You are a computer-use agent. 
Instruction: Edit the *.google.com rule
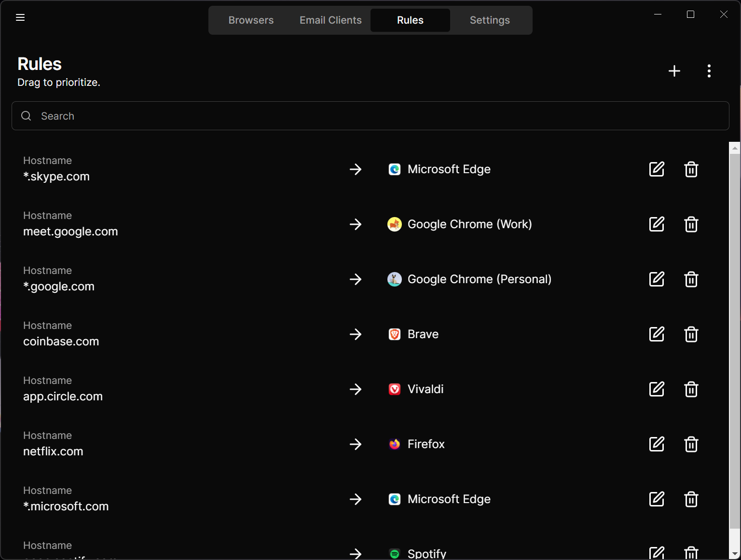(657, 279)
